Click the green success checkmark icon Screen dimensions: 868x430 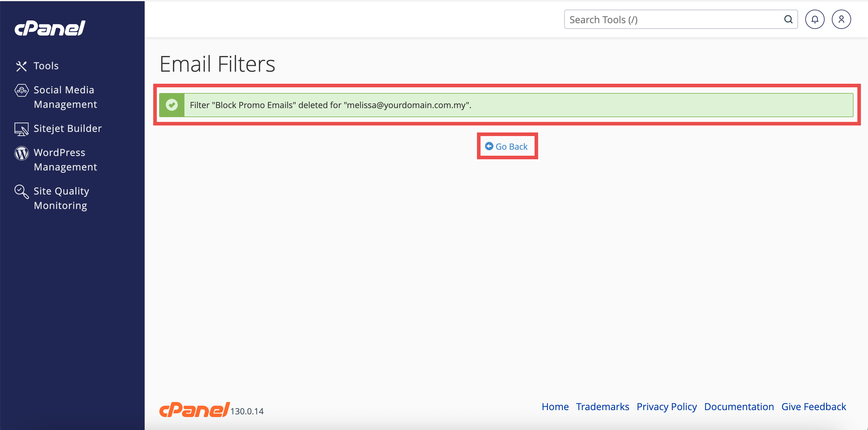click(x=172, y=105)
